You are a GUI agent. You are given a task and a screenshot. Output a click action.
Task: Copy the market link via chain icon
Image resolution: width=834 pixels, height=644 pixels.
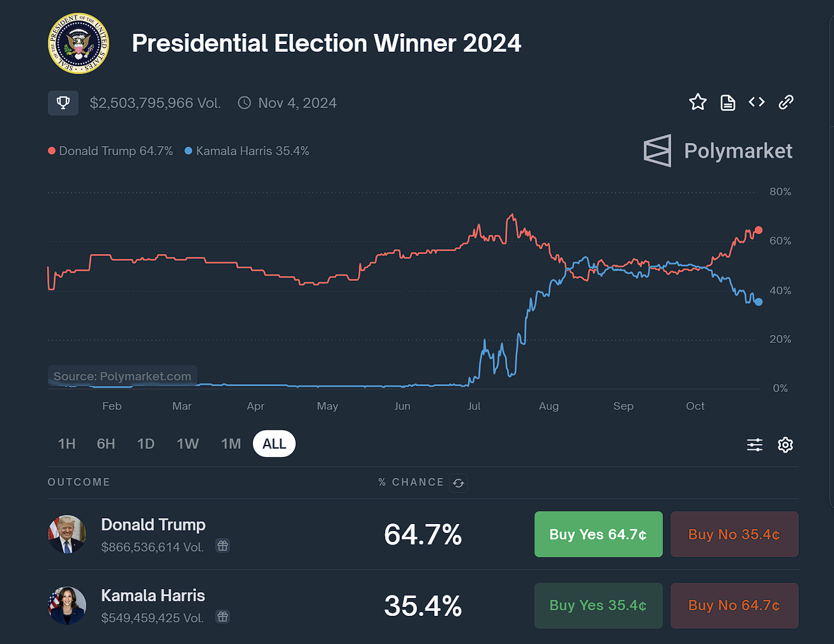click(x=786, y=102)
